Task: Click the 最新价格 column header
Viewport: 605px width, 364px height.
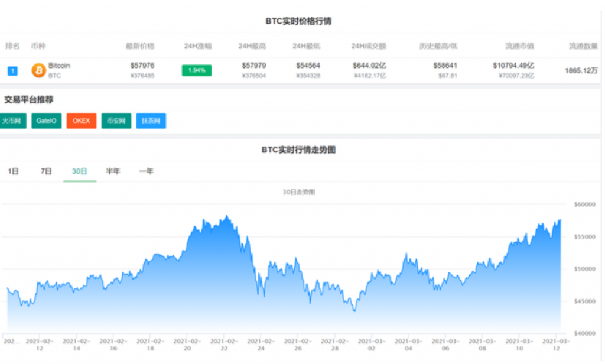Action: pos(140,46)
